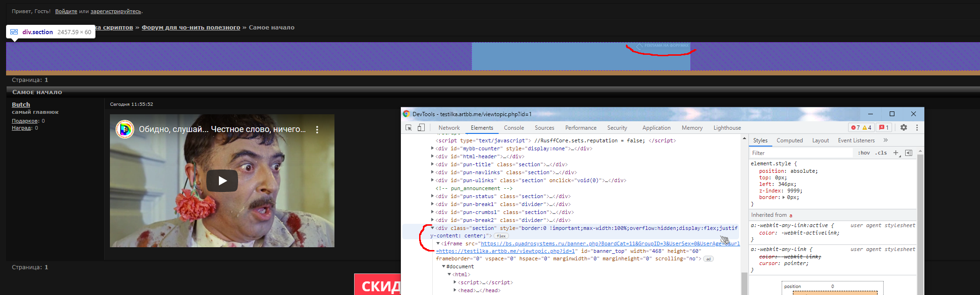This screenshot has width=980, height=295.
Task: Expand the pun-ulinks div node
Action: [432, 180]
